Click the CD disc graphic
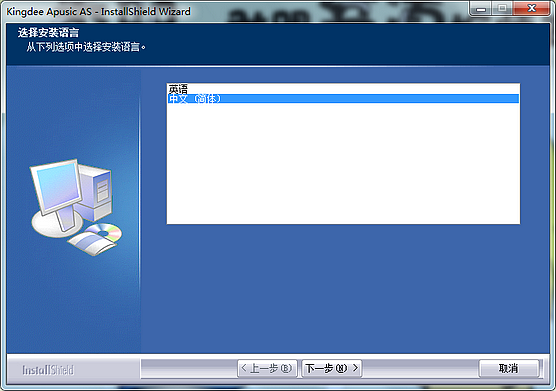Image resolution: width=556 pixels, height=391 pixels. tap(103, 232)
